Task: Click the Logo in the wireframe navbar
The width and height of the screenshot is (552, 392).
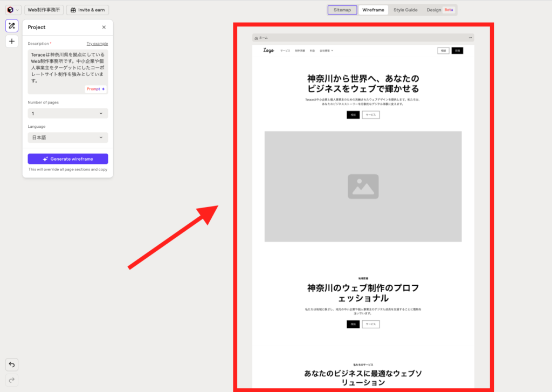Action: coord(268,51)
